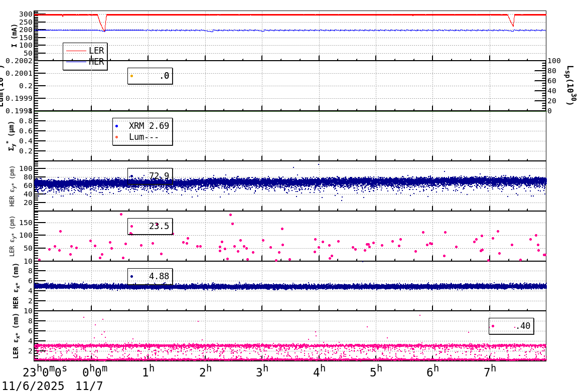Viewport: 582px width, 392px height.
Task: Click the blue XRM legend marker
Action: tap(116, 126)
